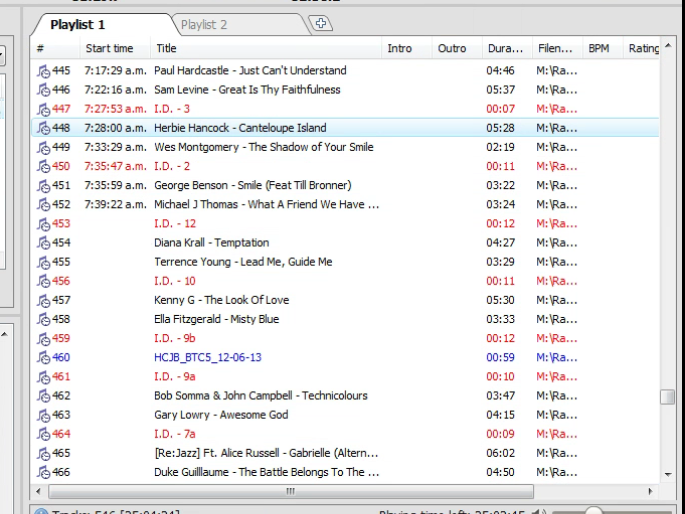Click the track icon for row 452
The width and height of the screenshot is (685, 514).
pyautogui.click(x=43, y=205)
